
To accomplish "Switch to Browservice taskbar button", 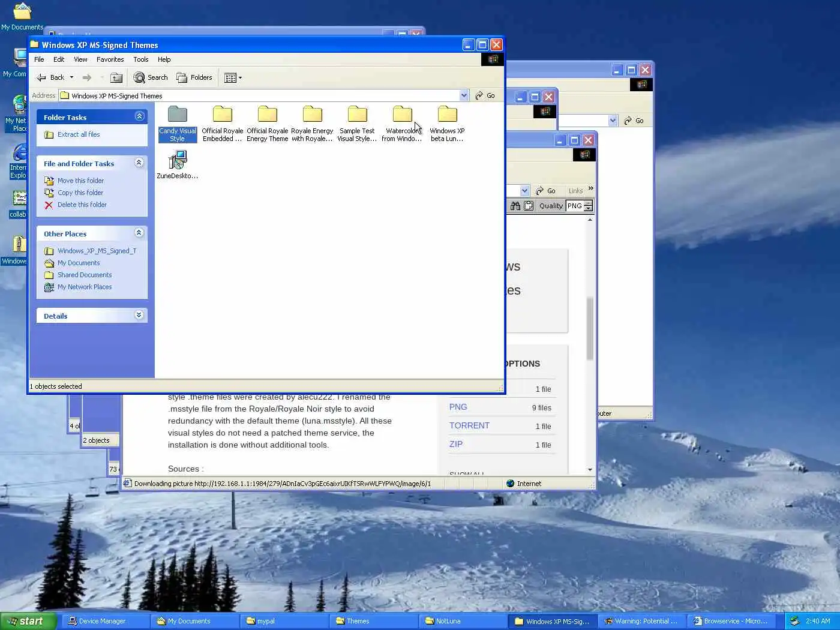I will point(731,621).
